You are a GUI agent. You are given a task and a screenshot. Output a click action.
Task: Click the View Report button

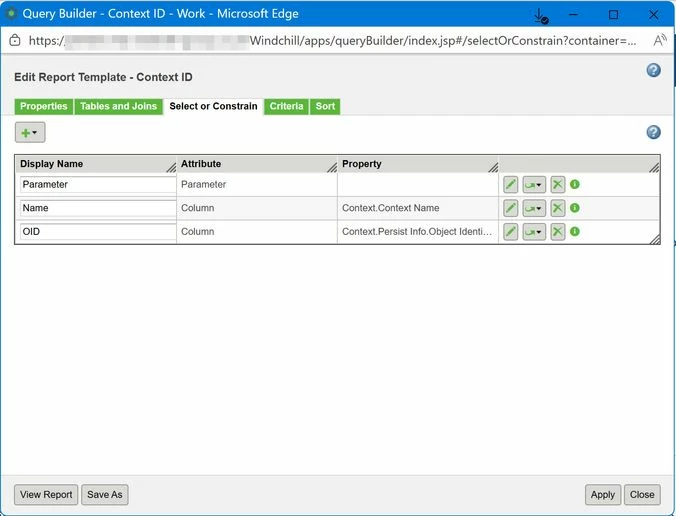(x=46, y=494)
